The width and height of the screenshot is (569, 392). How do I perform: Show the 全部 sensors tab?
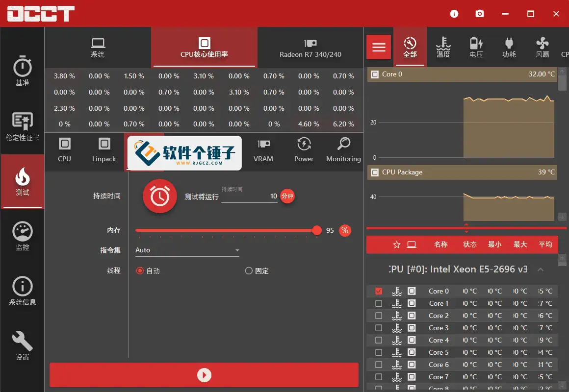tap(410, 47)
